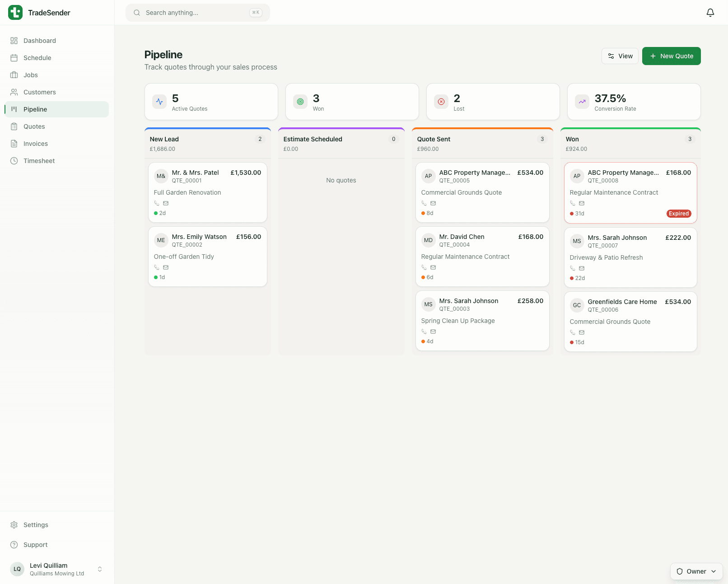The image size is (728, 584).
Task: Click the TradeSender logo icon
Action: click(15, 12)
